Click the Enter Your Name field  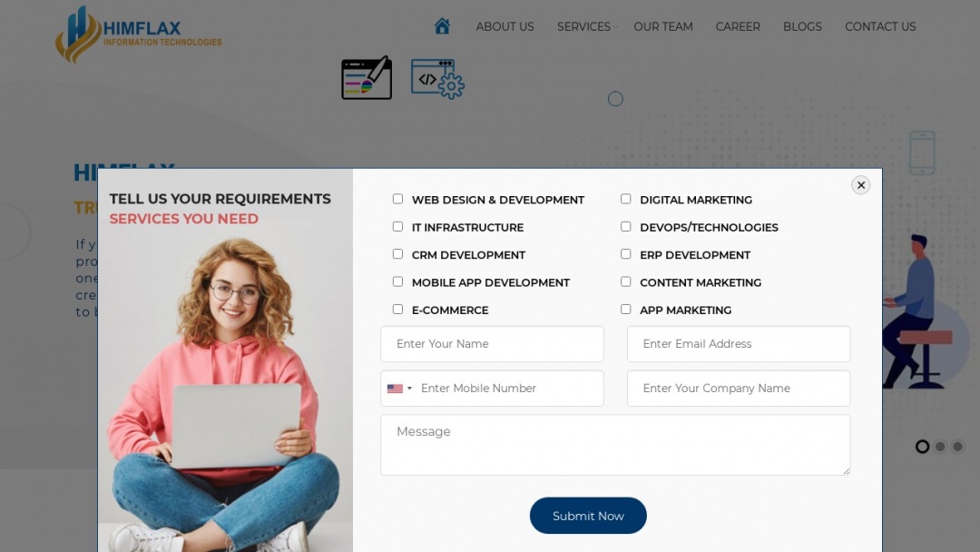point(492,343)
